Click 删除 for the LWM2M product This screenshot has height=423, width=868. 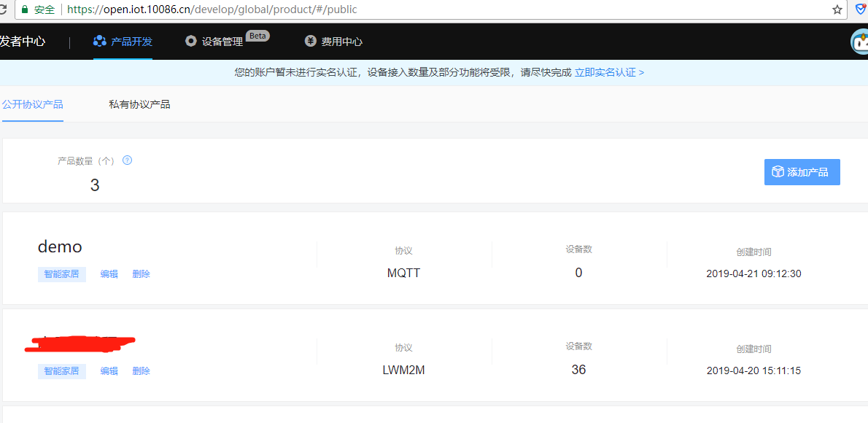coord(142,371)
